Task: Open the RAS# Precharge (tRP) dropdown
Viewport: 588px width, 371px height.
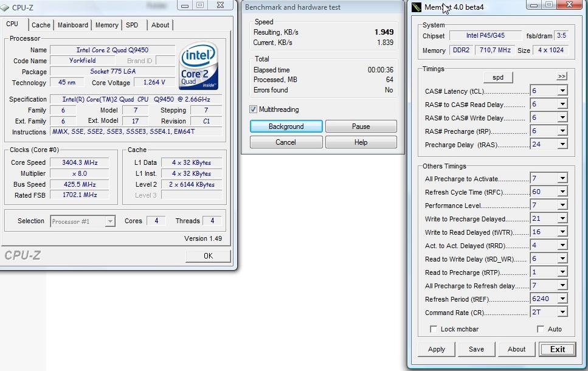Action: point(562,131)
